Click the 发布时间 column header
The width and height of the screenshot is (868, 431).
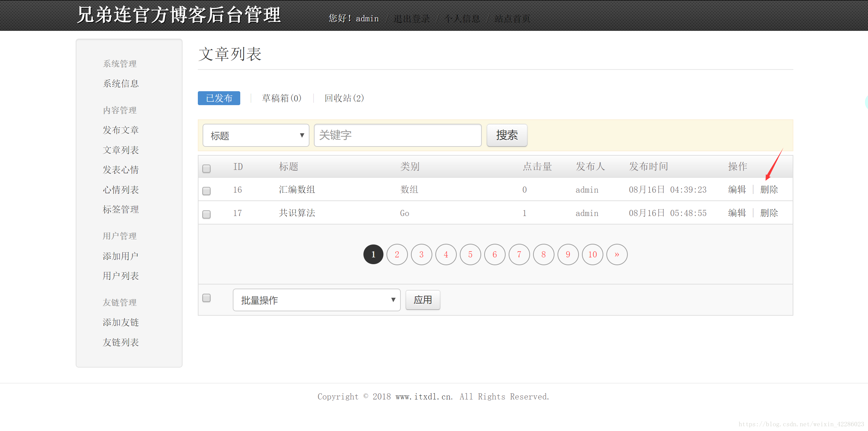tap(648, 166)
